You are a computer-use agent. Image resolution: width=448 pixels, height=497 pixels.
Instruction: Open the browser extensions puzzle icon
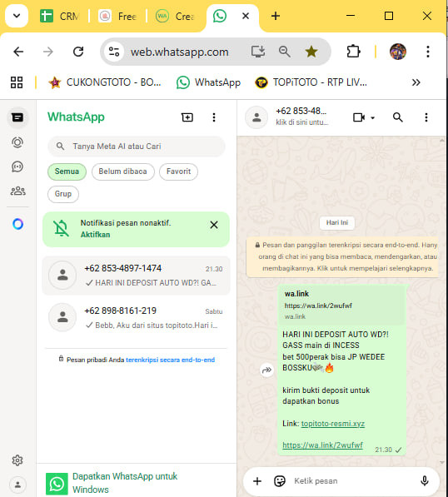pyautogui.click(x=353, y=52)
